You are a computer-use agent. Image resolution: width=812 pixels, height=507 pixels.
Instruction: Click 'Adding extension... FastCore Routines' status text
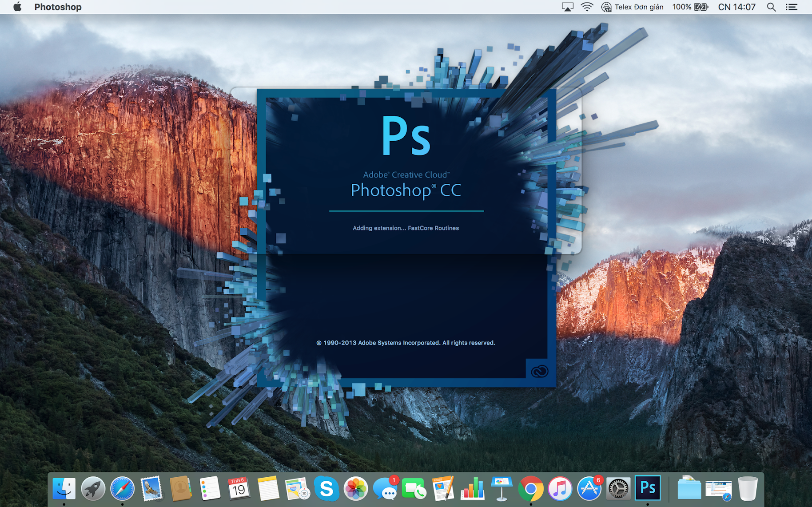click(406, 228)
